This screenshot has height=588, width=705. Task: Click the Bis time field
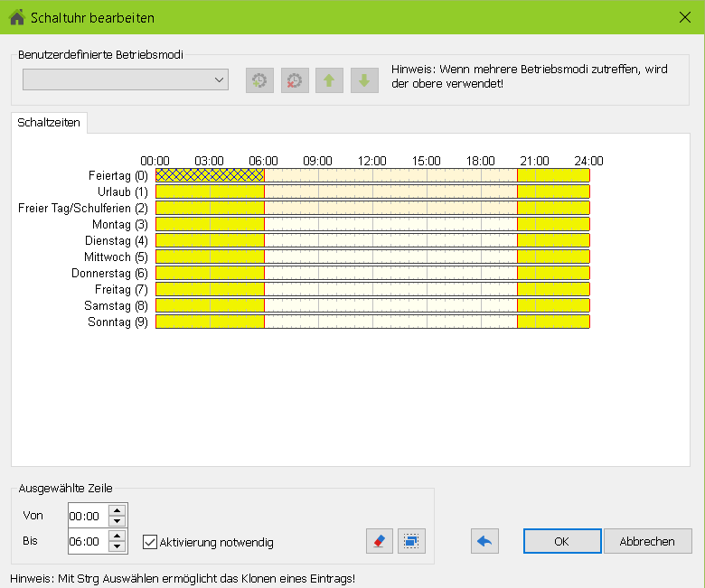(x=88, y=541)
